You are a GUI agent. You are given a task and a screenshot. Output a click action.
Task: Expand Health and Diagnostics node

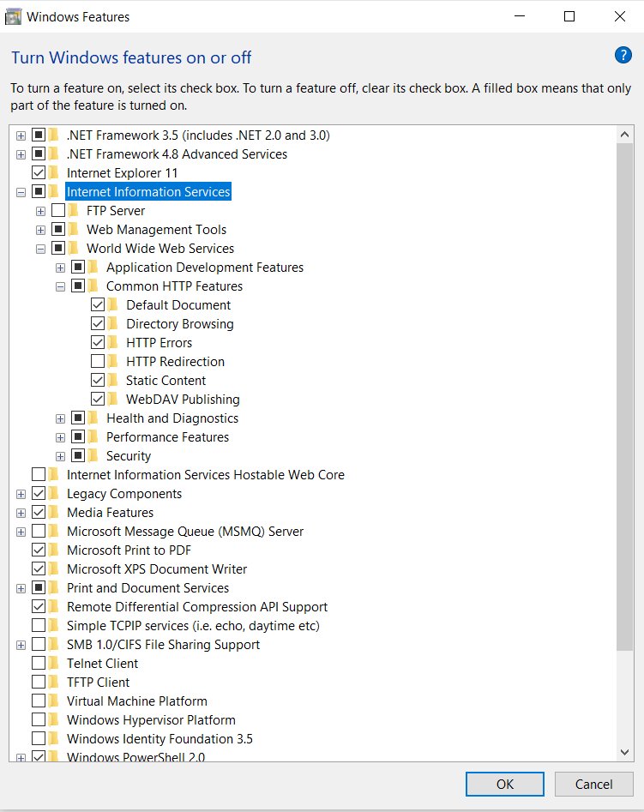(x=61, y=418)
